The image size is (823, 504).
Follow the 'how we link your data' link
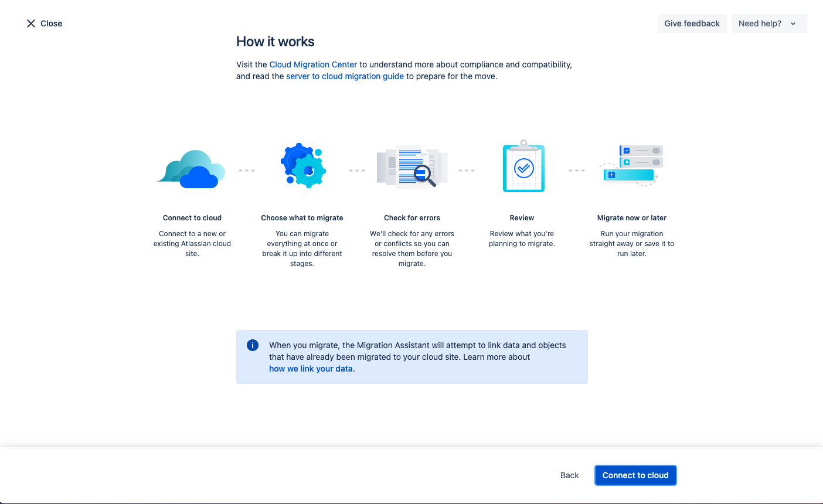tap(311, 369)
